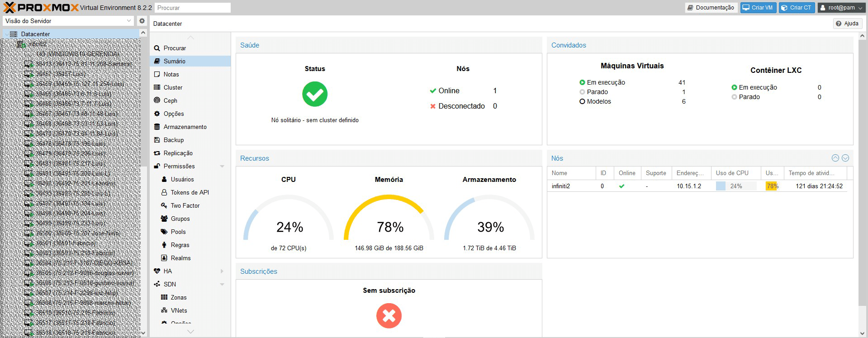This screenshot has width=868, height=338.
Task: Click the Two Factor key icon
Action: [164, 205]
